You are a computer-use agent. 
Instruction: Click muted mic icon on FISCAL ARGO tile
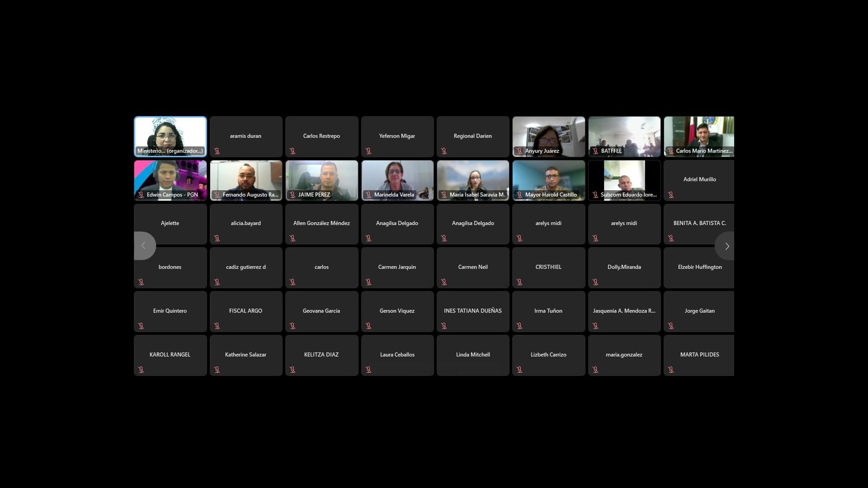(x=217, y=326)
